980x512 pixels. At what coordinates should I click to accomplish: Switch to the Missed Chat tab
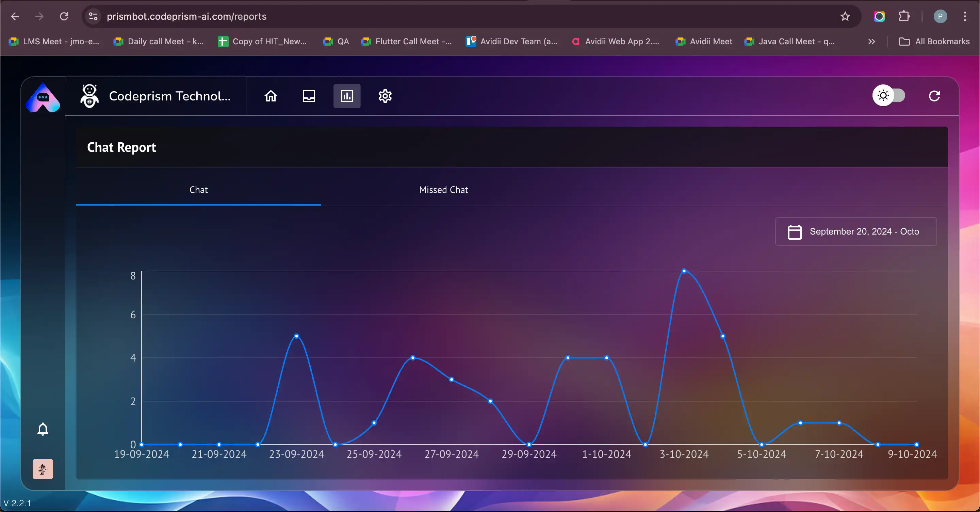[x=443, y=190]
